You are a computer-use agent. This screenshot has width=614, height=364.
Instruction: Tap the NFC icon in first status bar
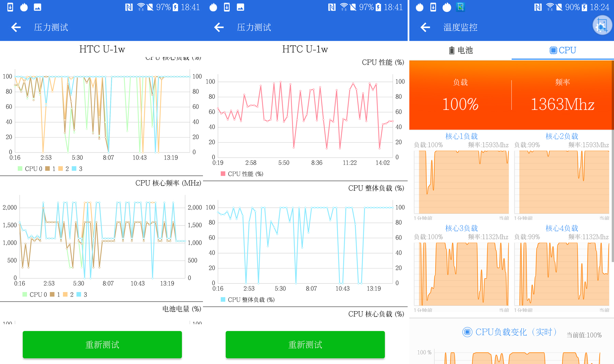tap(129, 7)
